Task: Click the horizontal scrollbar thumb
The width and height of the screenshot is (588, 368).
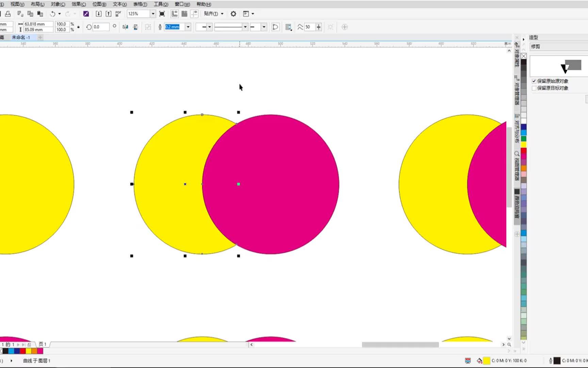Action: [x=400, y=344]
